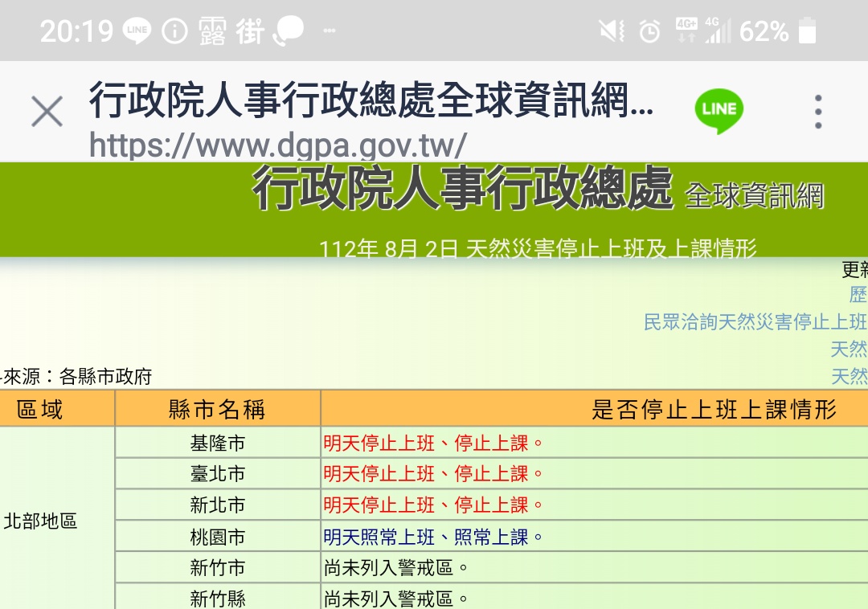Select the 區域 column header

(40, 410)
